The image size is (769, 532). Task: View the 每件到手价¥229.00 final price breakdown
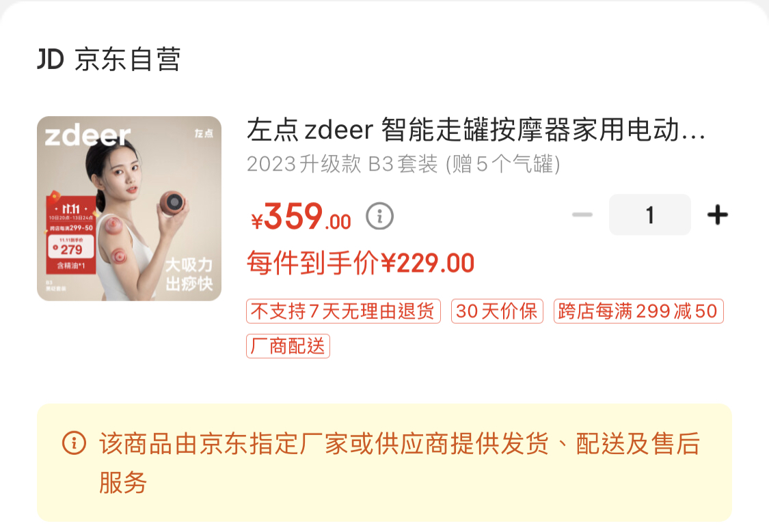tap(360, 263)
